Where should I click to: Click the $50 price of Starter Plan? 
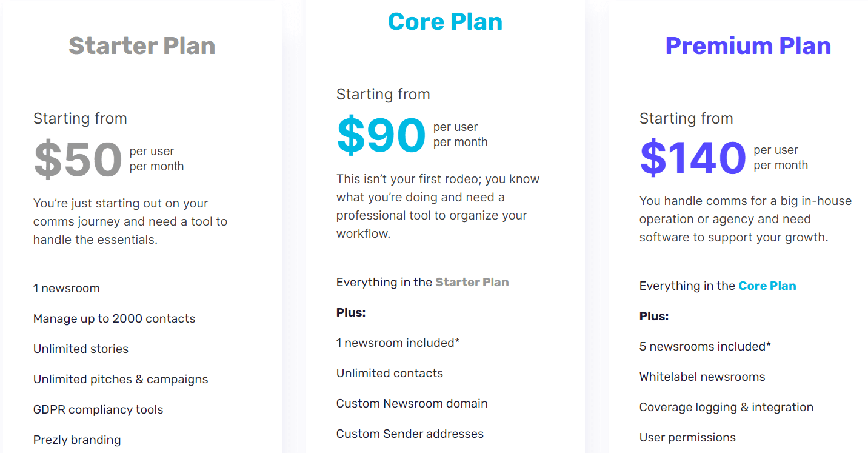(x=78, y=160)
